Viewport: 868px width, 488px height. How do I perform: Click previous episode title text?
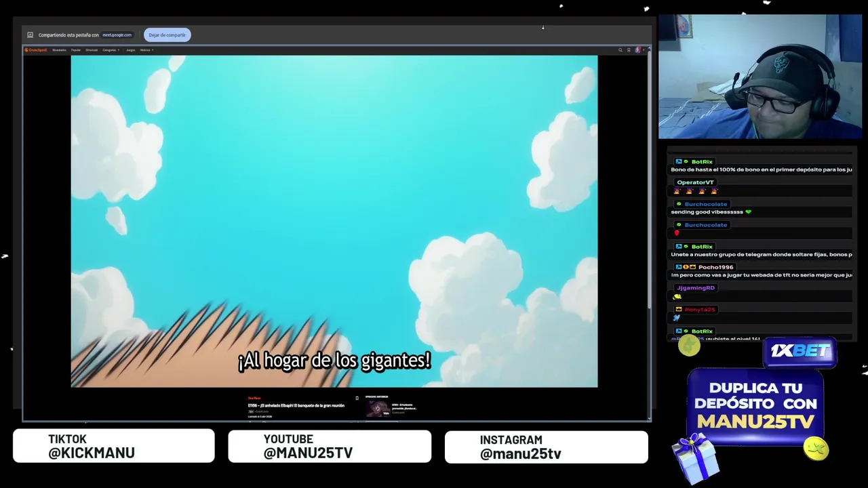pos(405,407)
